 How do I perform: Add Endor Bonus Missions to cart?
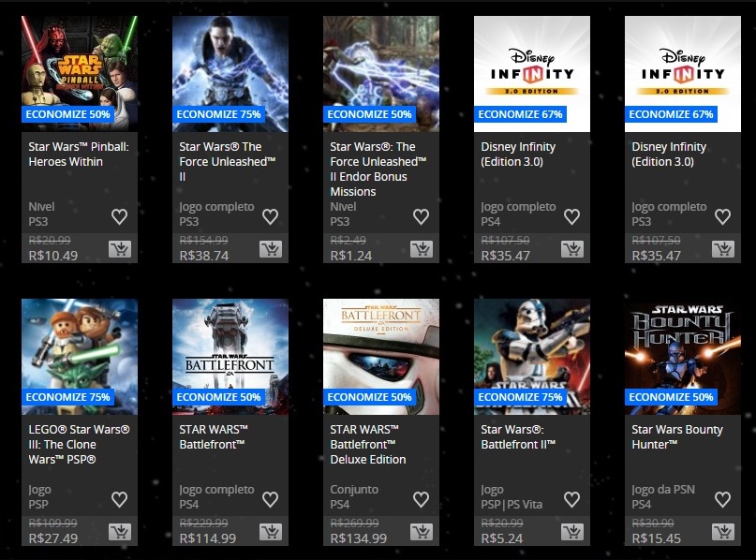pos(422,249)
